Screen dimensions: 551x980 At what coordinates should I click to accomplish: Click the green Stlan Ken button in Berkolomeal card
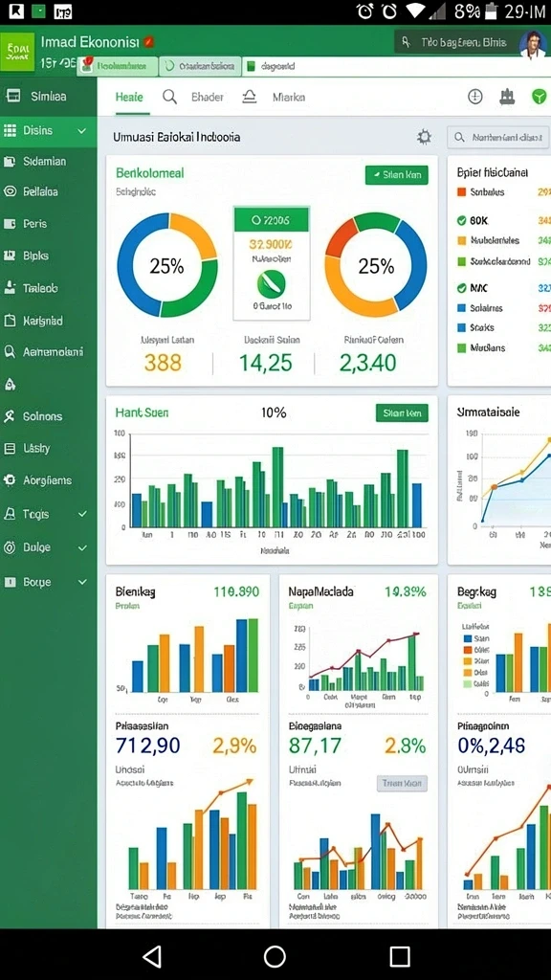coord(397,176)
